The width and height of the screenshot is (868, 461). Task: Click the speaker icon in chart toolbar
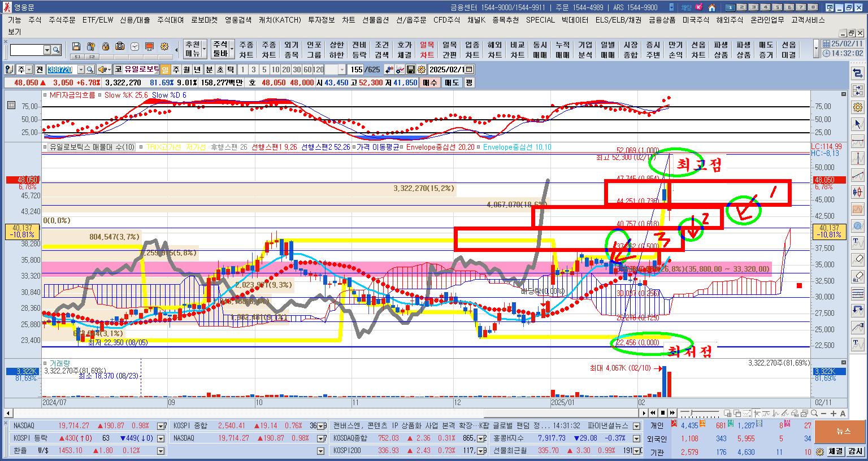click(102, 69)
